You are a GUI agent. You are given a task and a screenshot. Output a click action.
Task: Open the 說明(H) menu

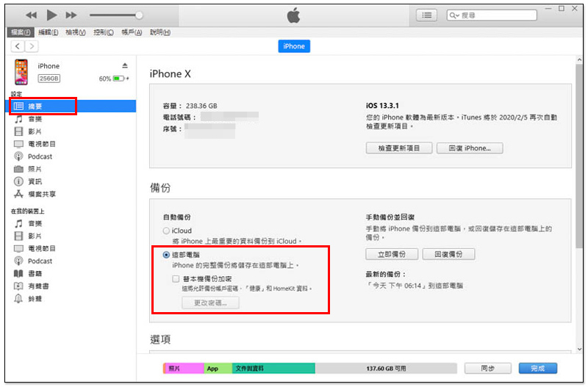tap(160, 32)
